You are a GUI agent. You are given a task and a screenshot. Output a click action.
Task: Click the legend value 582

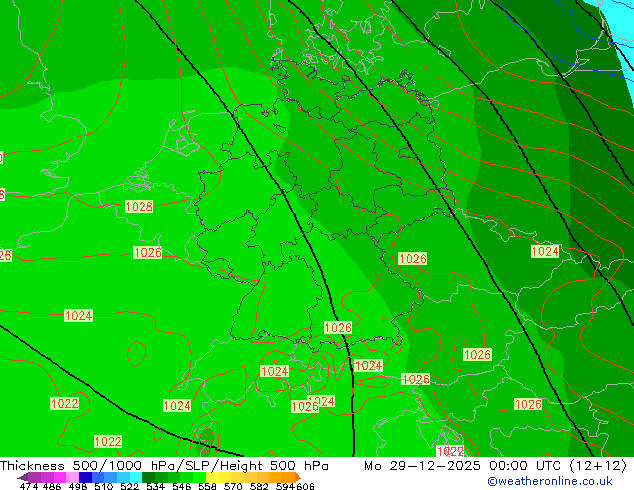coord(259,486)
